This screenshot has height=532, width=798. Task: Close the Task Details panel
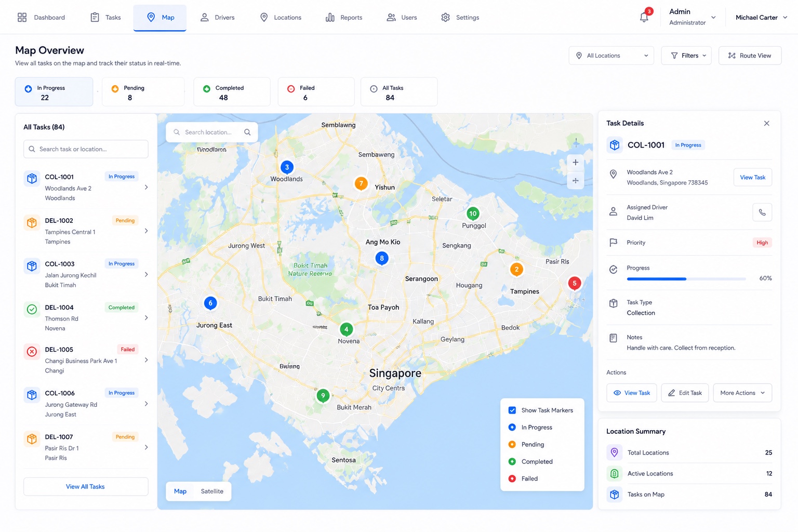[x=767, y=124]
